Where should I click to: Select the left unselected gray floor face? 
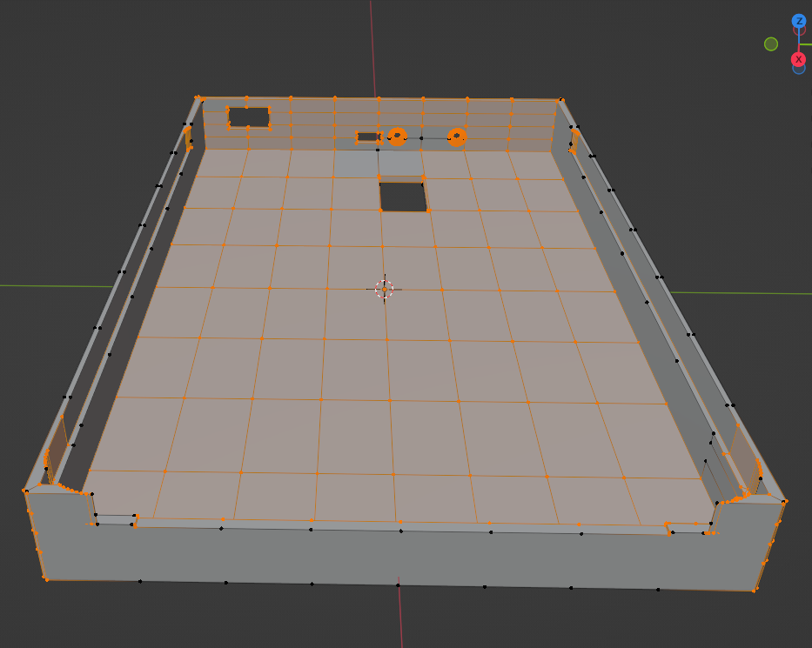356,164
